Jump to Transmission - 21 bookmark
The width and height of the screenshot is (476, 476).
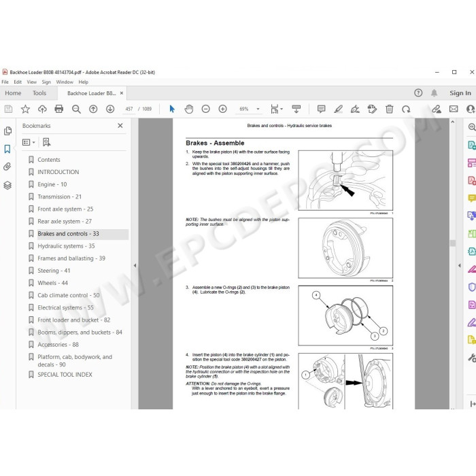[60, 197]
